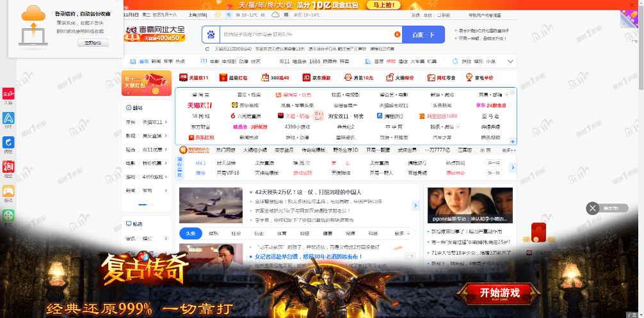Select the 头条 news tab

click(191, 234)
